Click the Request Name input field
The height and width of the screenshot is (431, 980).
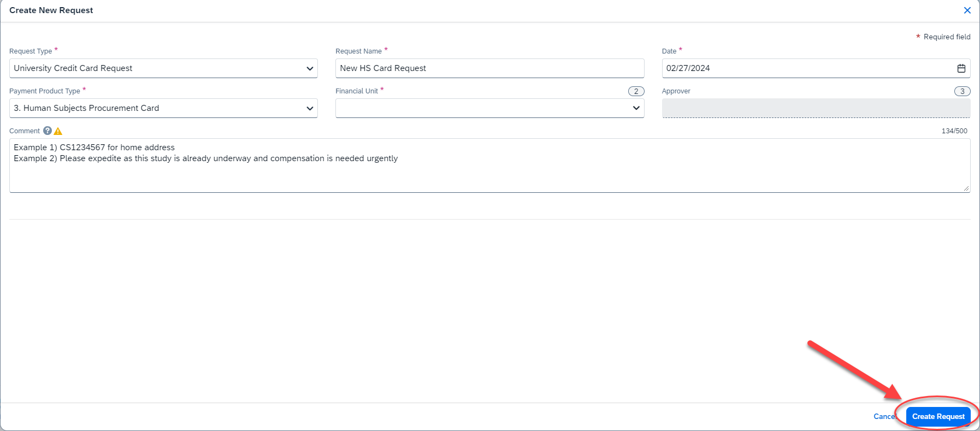(489, 68)
